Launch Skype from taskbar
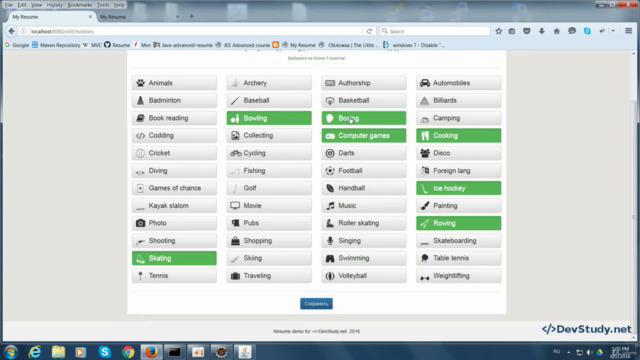 click(104, 352)
